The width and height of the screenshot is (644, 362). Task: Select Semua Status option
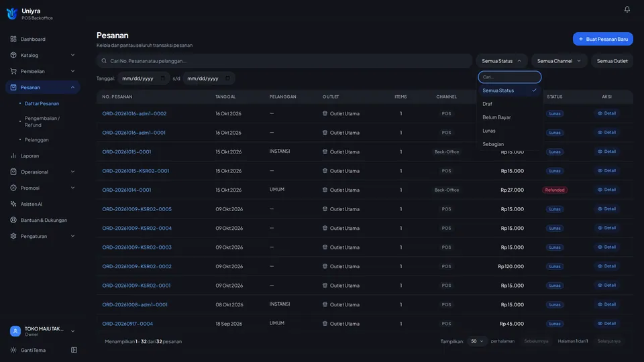(509, 90)
